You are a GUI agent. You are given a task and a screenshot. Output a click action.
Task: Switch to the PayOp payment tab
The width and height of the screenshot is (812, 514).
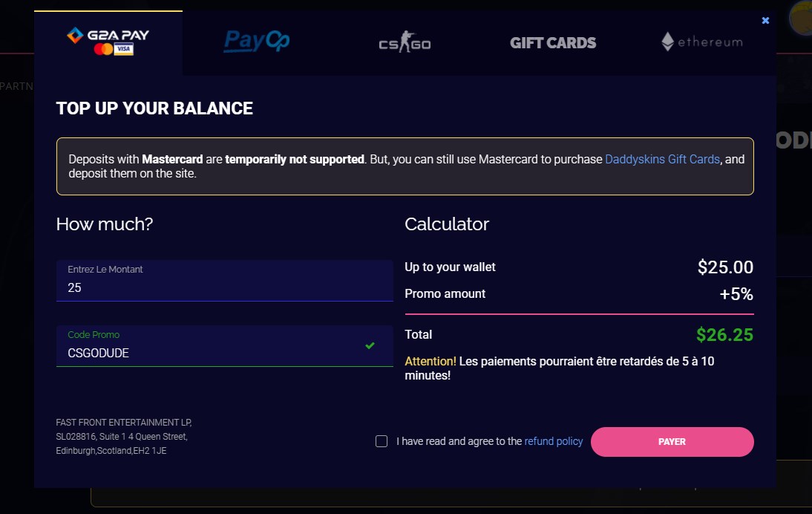[x=257, y=42]
